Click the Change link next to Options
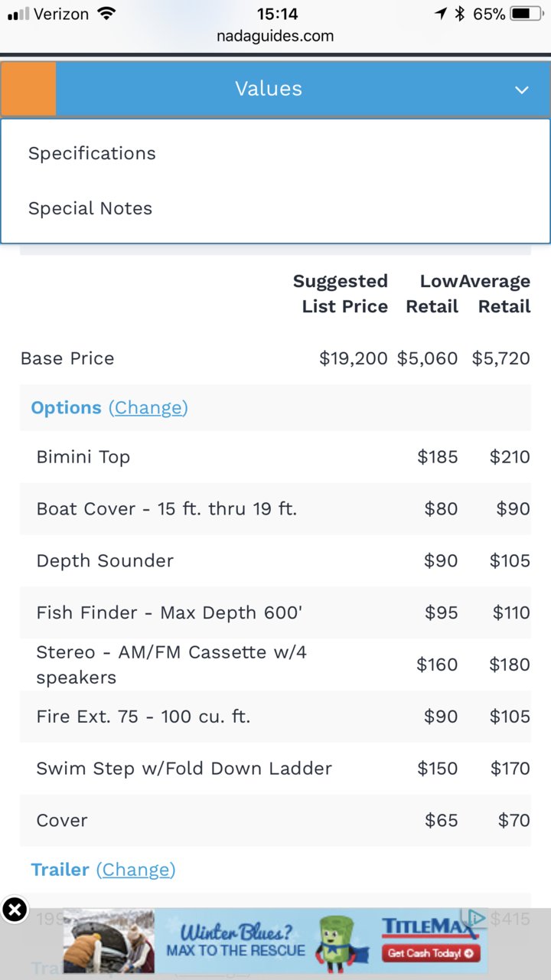The height and width of the screenshot is (980, 551). click(x=148, y=407)
